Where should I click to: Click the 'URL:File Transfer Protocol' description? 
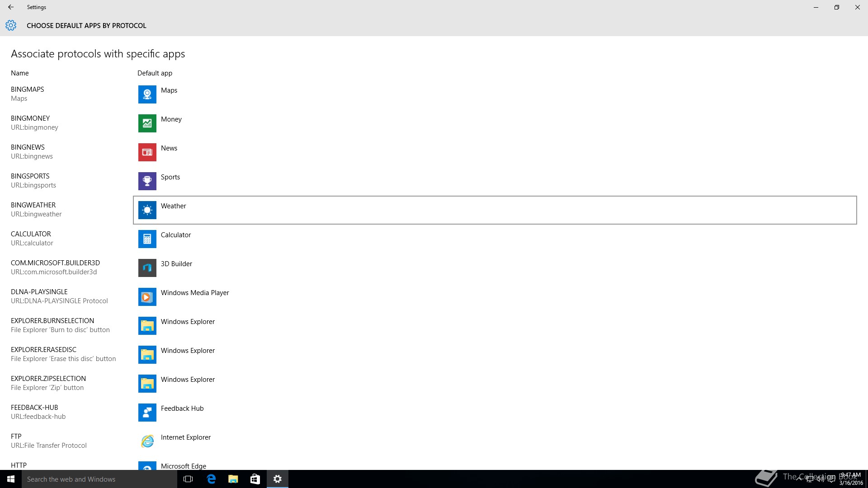click(49, 446)
